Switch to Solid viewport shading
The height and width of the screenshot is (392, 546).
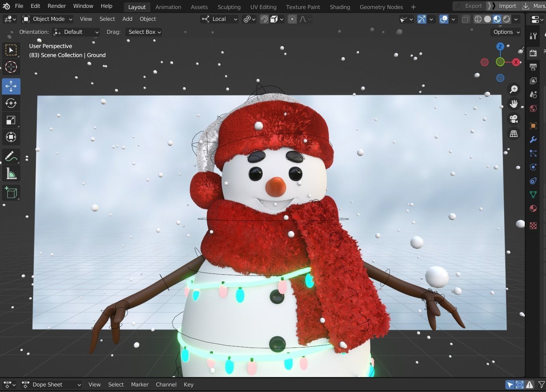487,19
